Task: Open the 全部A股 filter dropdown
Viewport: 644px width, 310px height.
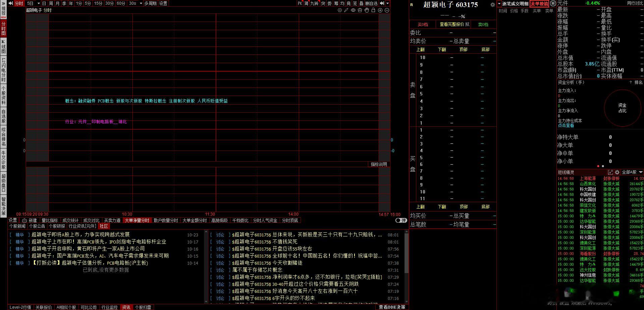Action: point(632,172)
